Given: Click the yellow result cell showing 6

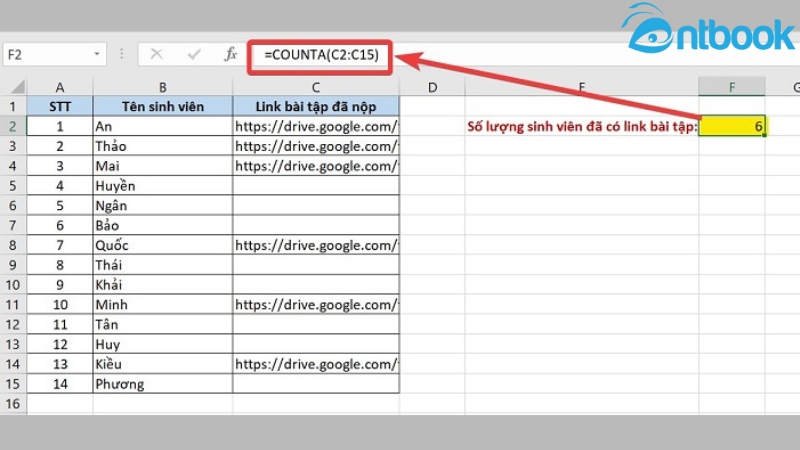Looking at the screenshot, I should pos(732,126).
